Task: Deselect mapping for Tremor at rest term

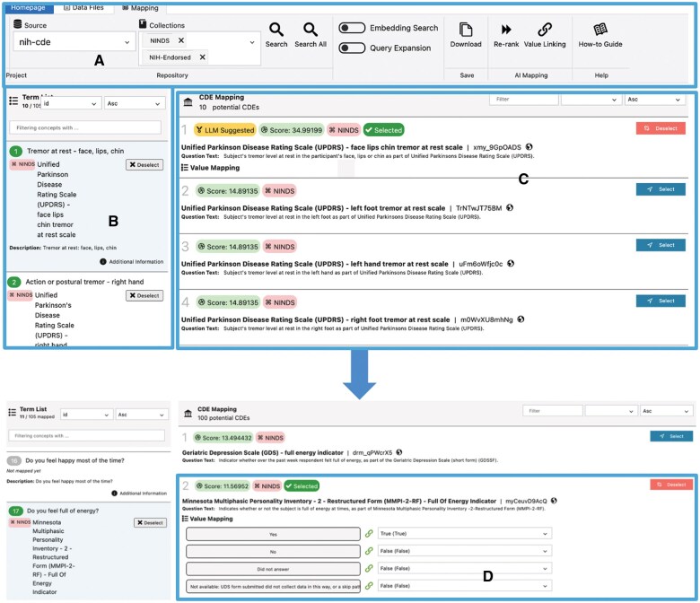Action: 144,165
